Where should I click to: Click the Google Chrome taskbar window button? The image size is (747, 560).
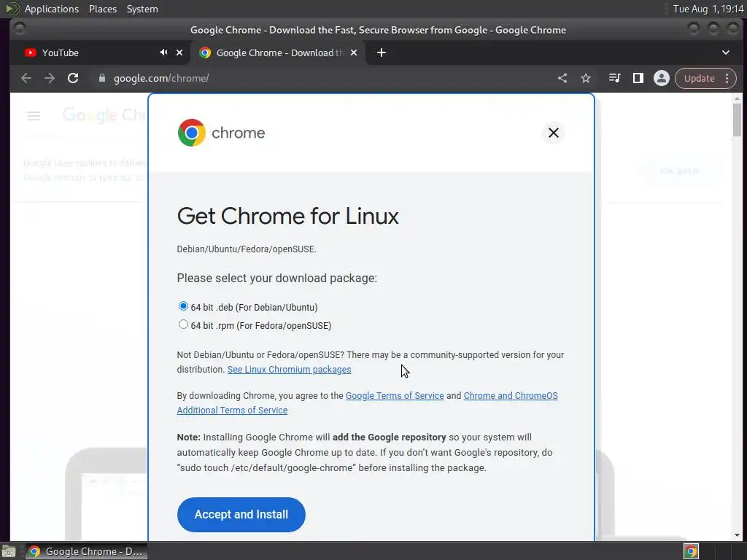tap(86, 551)
